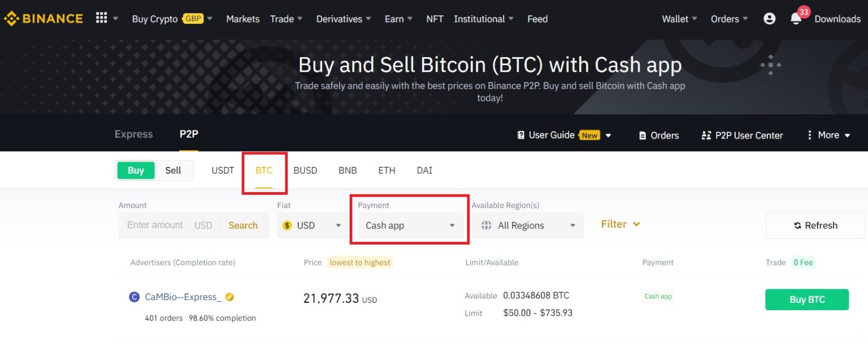Expand the Filter options
The height and width of the screenshot is (343, 868).
(x=619, y=224)
